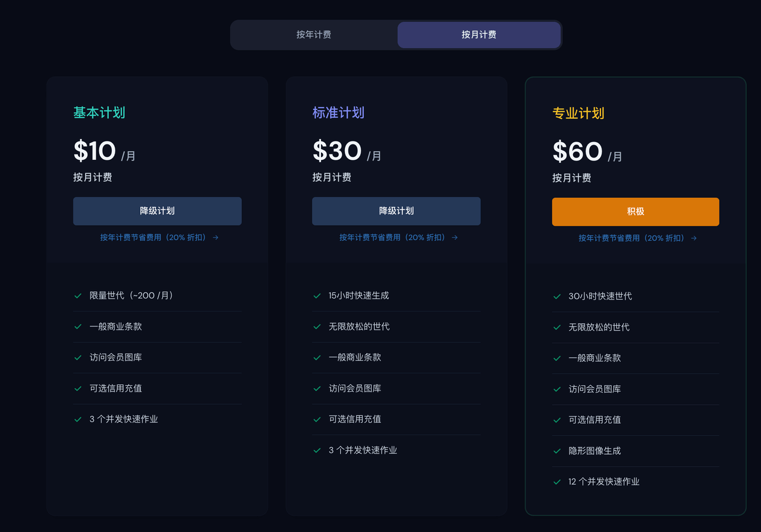The width and height of the screenshot is (761, 532).
Task: Switch to the 按年计费 tab
Action: (x=313, y=34)
